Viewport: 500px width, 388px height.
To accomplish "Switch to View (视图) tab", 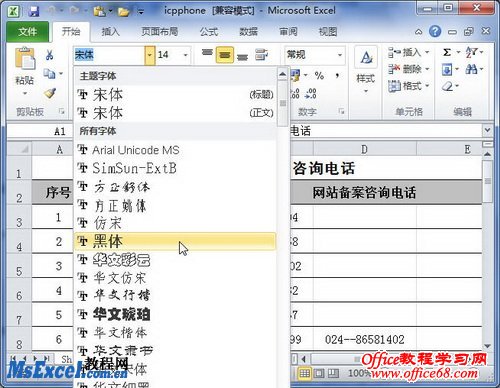I will pos(328,32).
